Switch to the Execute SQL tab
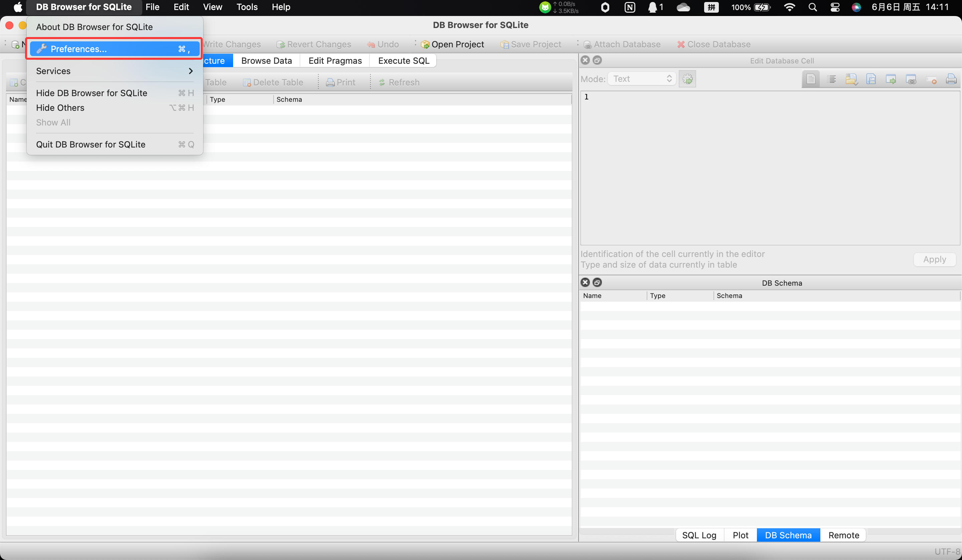 tap(404, 61)
